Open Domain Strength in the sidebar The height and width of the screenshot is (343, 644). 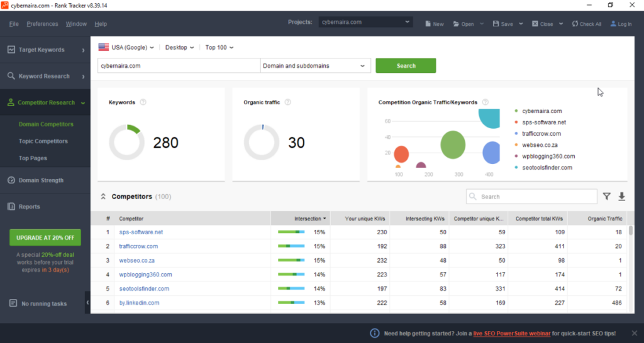(41, 180)
